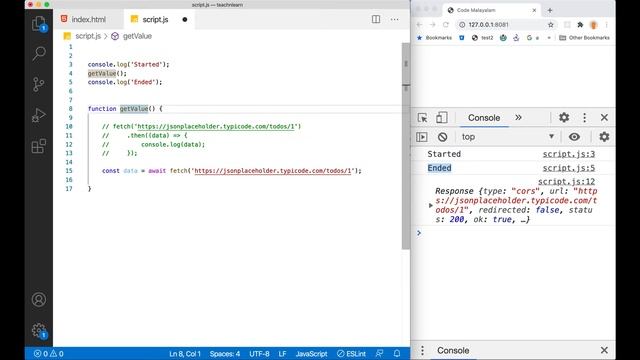Go forward in the browser

coord(433,24)
